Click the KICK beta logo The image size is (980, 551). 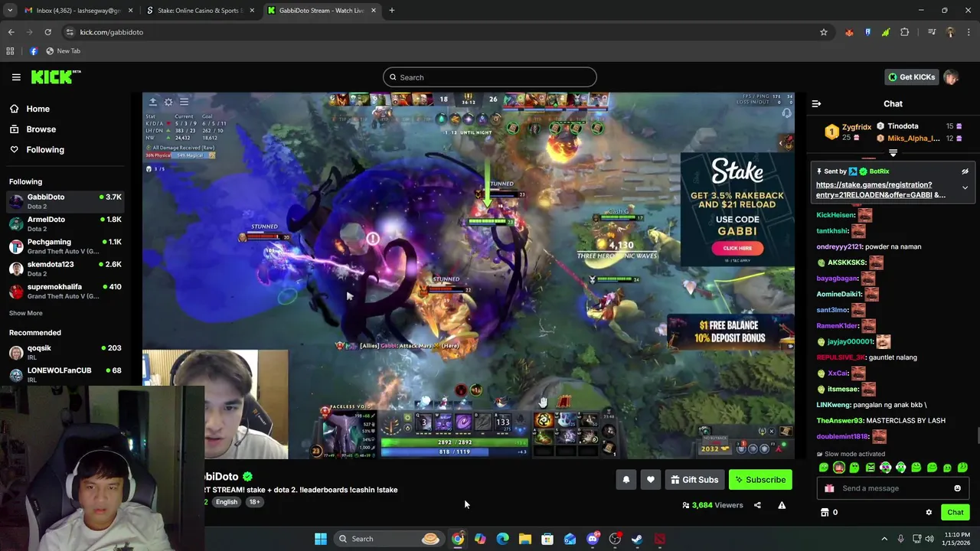tap(56, 77)
